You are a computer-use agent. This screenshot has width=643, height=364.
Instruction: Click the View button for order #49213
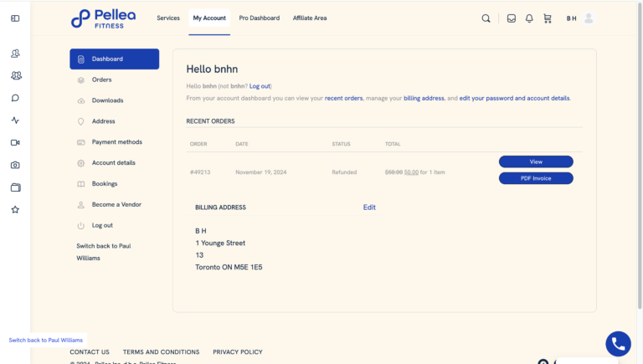tap(536, 161)
